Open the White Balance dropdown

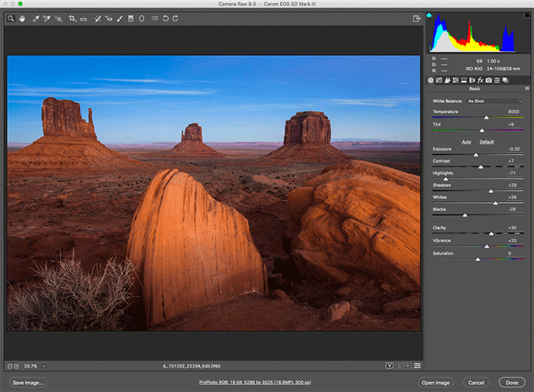pos(494,101)
